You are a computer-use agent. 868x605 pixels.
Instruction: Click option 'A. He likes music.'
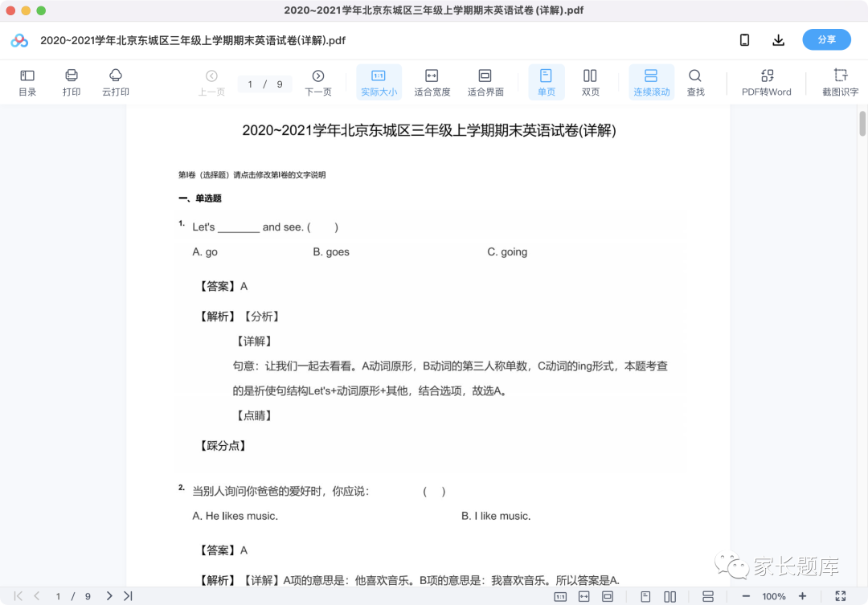[x=235, y=516]
